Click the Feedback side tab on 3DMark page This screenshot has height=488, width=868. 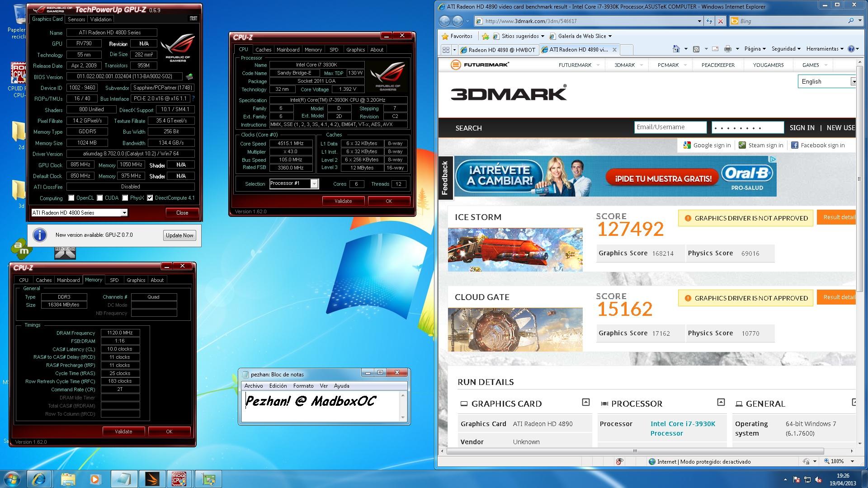[445, 178]
